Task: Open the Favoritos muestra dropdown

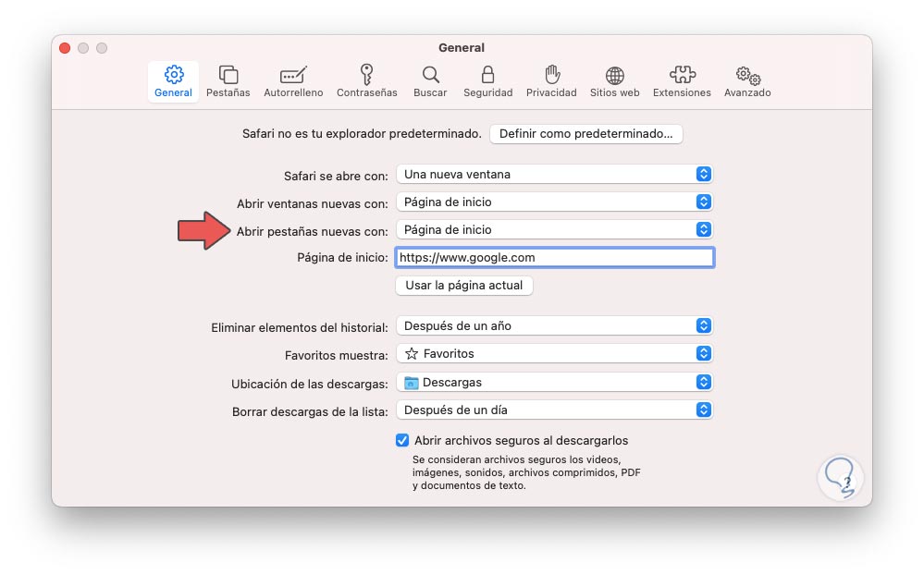Action: click(555, 353)
